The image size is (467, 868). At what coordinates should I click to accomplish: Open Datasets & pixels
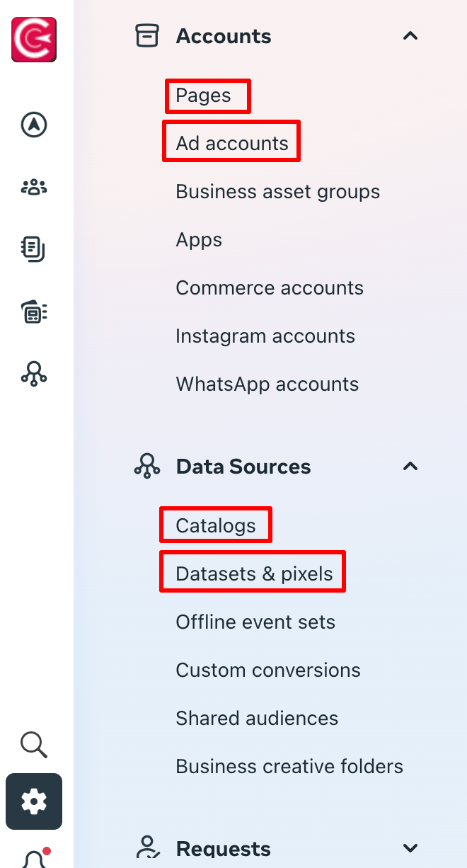(253, 572)
